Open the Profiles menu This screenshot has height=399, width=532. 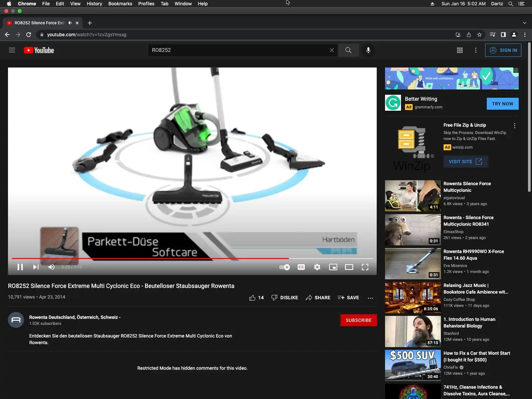pyautogui.click(x=146, y=4)
